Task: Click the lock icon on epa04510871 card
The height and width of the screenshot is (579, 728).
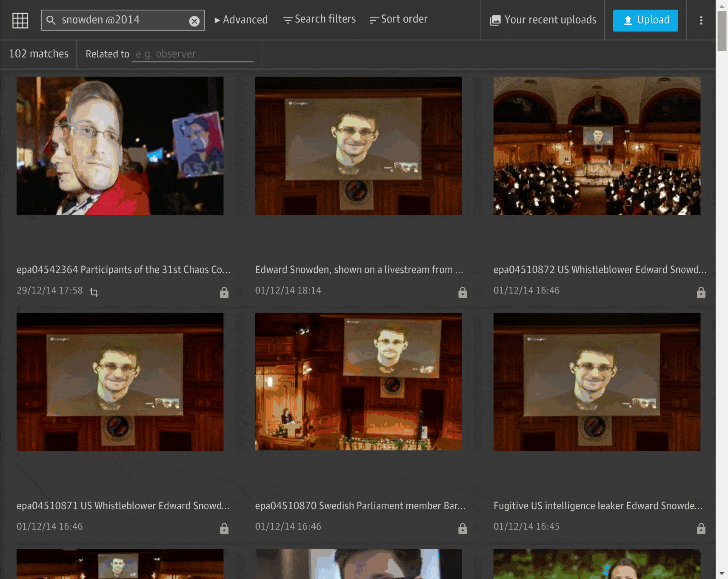Action: tap(224, 528)
